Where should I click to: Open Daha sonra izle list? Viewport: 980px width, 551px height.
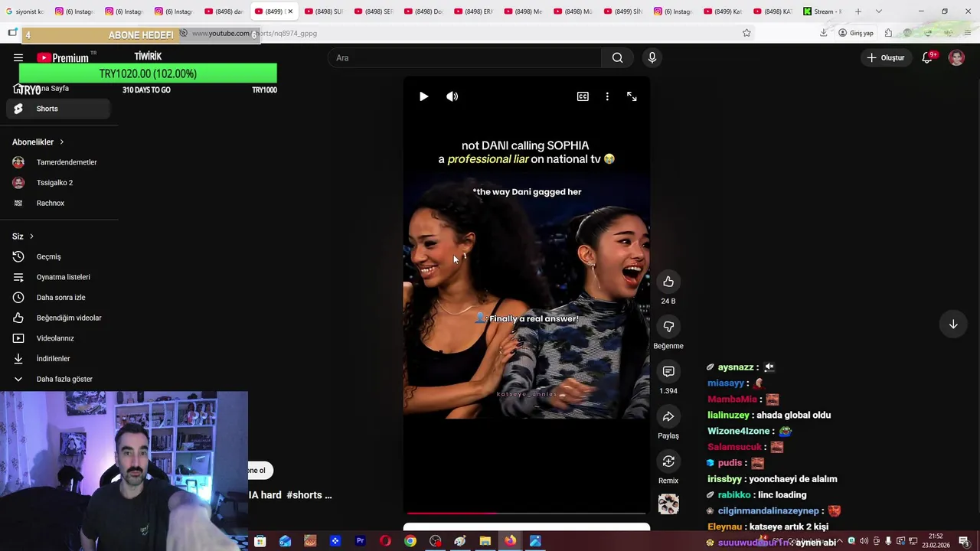click(59, 298)
